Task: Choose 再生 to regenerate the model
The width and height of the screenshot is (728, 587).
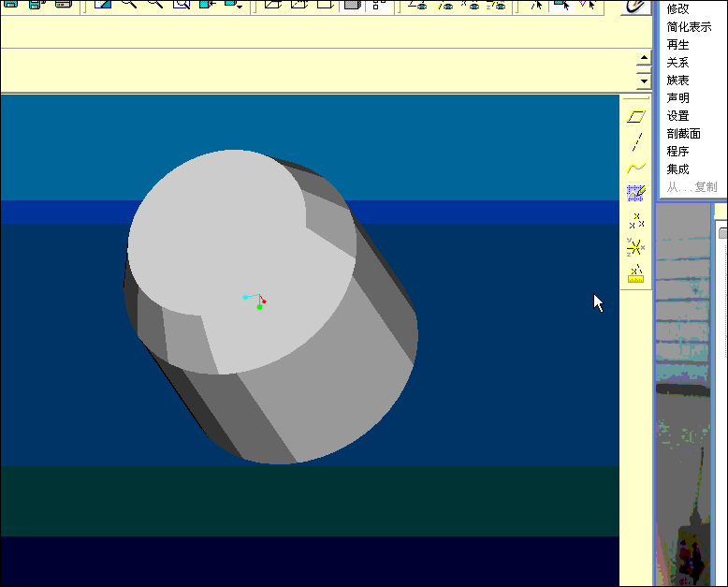Action: click(677, 45)
